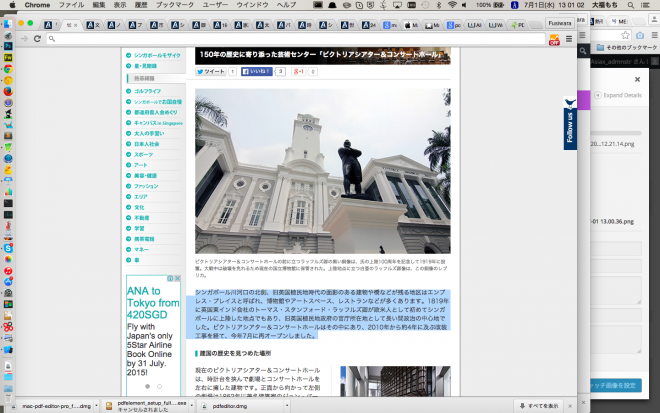This screenshot has height=413, width=660.
Task: Open iTunes from the Dock
Action: (x=8, y=271)
